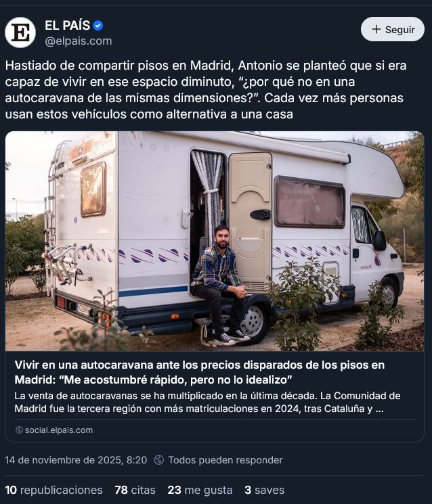Click the globe icon beside social.elpais.com
The width and height of the screenshot is (432, 504).
click(x=20, y=430)
